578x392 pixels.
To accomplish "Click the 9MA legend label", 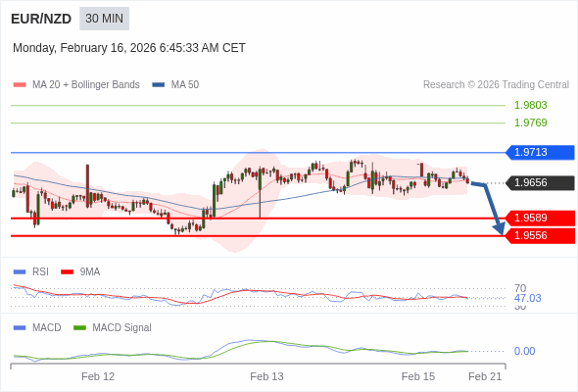I will pos(90,272).
